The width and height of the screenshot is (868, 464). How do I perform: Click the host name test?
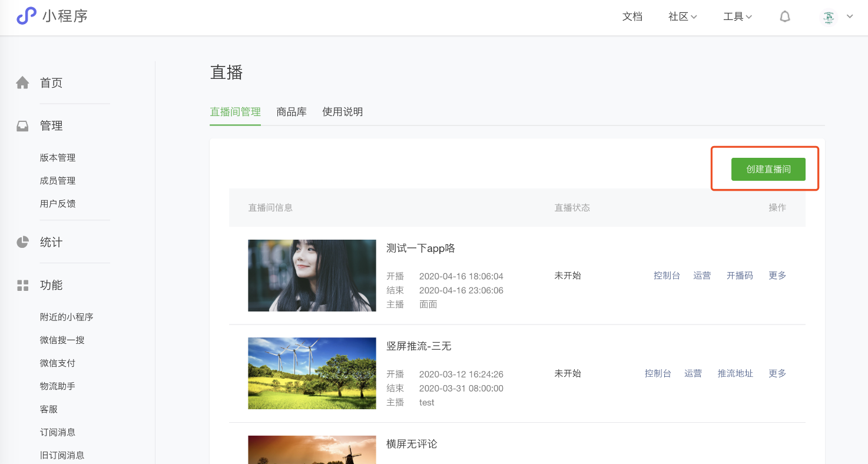pyautogui.click(x=427, y=403)
